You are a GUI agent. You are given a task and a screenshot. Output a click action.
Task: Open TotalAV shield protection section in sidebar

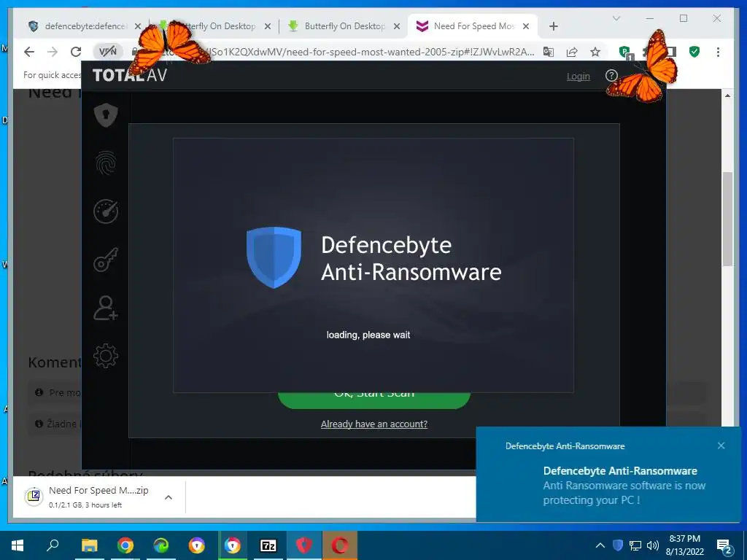pyautogui.click(x=106, y=114)
